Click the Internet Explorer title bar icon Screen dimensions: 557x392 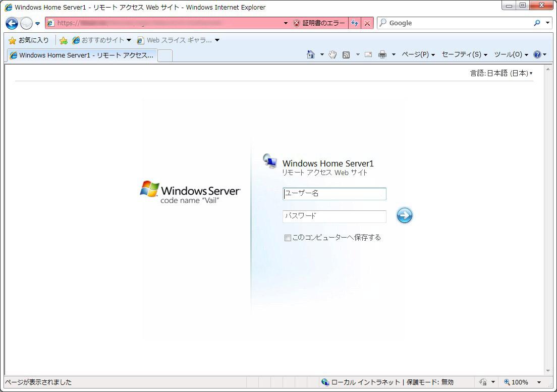[x=9, y=7]
